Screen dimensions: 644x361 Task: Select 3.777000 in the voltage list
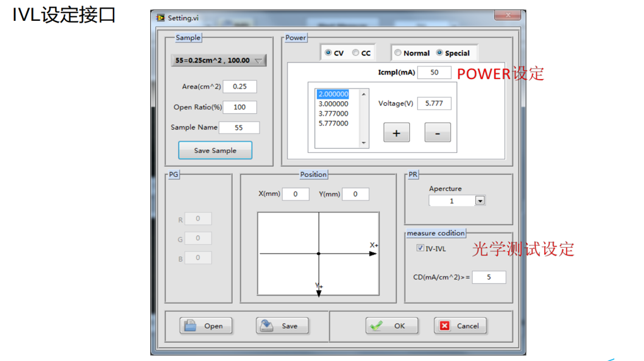tap(333, 114)
